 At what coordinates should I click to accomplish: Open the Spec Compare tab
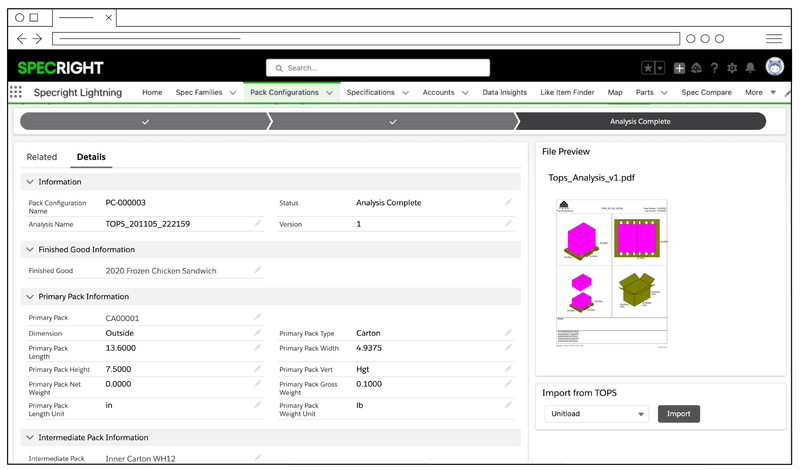coord(706,92)
